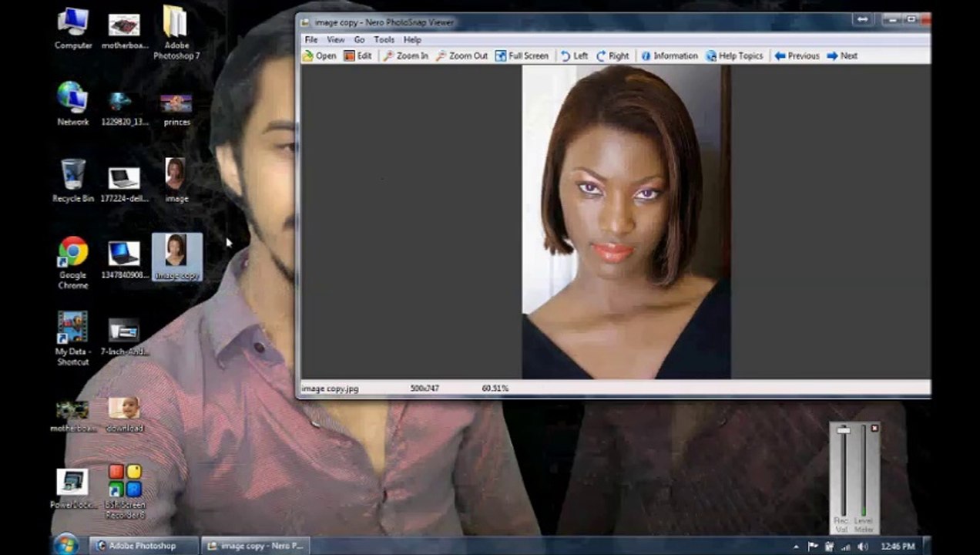Select the motherboa... icon beside Computer
Image resolution: width=980 pixels, height=555 pixels.
124,32
